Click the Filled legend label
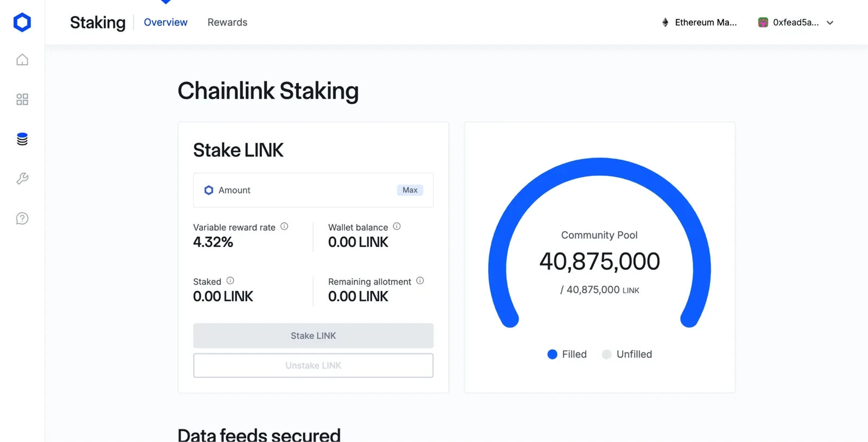The height and width of the screenshot is (442, 868). (x=575, y=354)
